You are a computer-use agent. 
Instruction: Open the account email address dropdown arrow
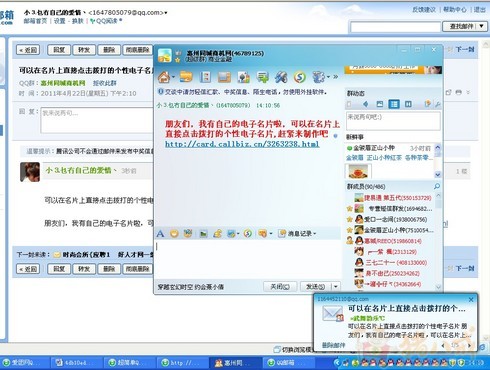(x=166, y=13)
